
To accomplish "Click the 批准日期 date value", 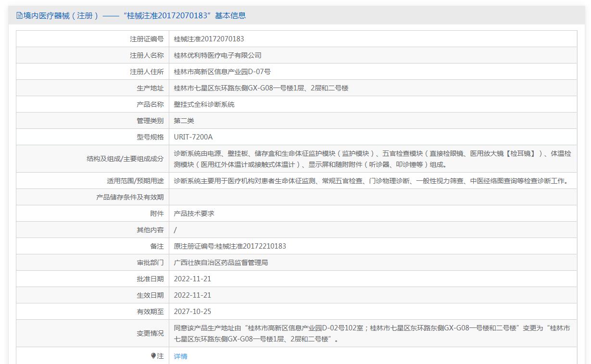I will pyautogui.click(x=192, y=279).
